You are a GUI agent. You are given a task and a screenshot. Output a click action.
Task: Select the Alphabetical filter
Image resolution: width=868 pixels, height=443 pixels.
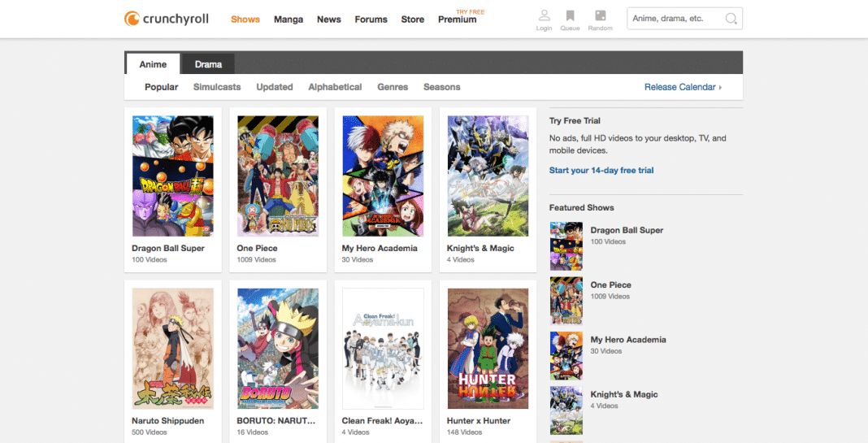(335, 87)
